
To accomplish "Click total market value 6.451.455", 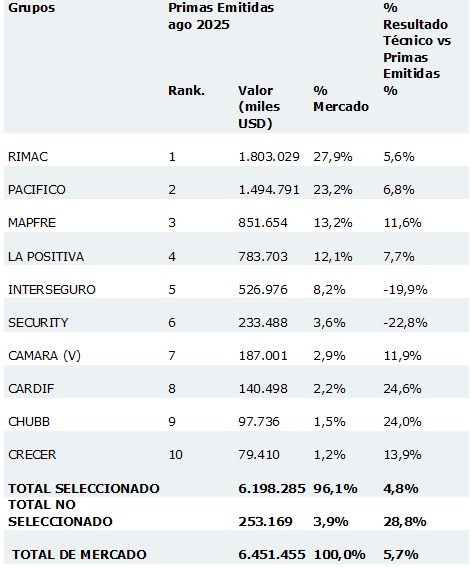I will point(272,554).
